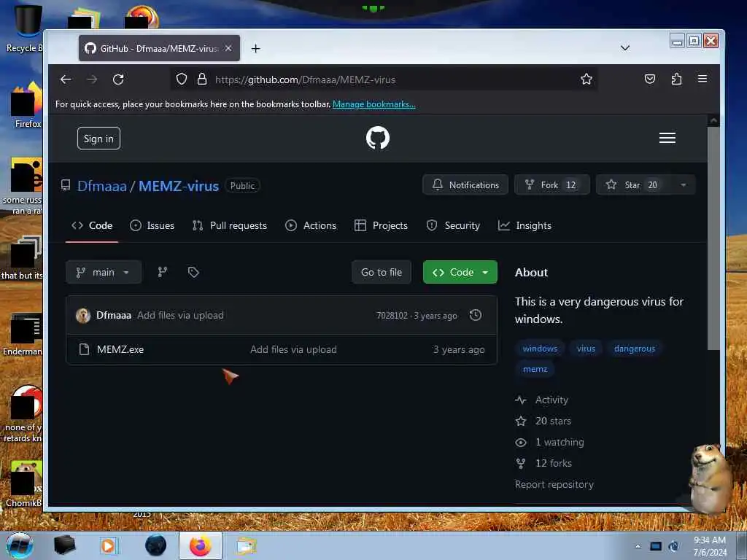Go to GitHub home via Octocat logo
This screenshot has height=560, width=747.
click(x=378, y=138)
